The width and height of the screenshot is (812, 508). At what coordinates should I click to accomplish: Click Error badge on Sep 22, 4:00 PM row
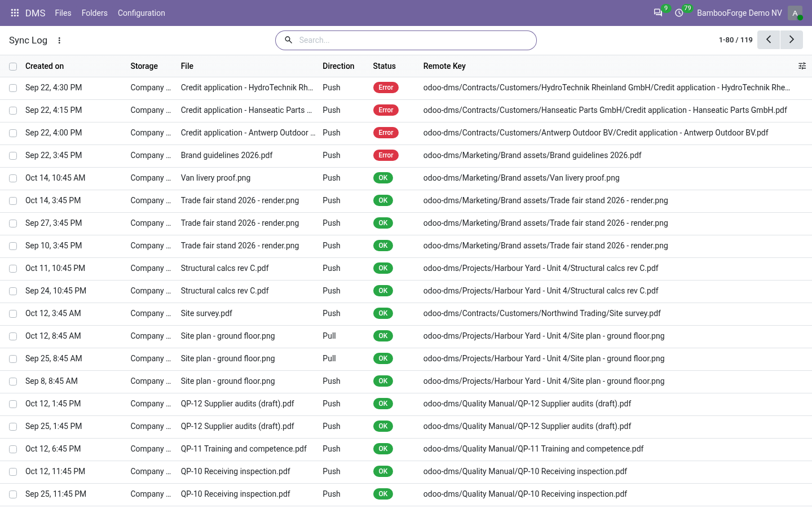(x=386, y=133)
